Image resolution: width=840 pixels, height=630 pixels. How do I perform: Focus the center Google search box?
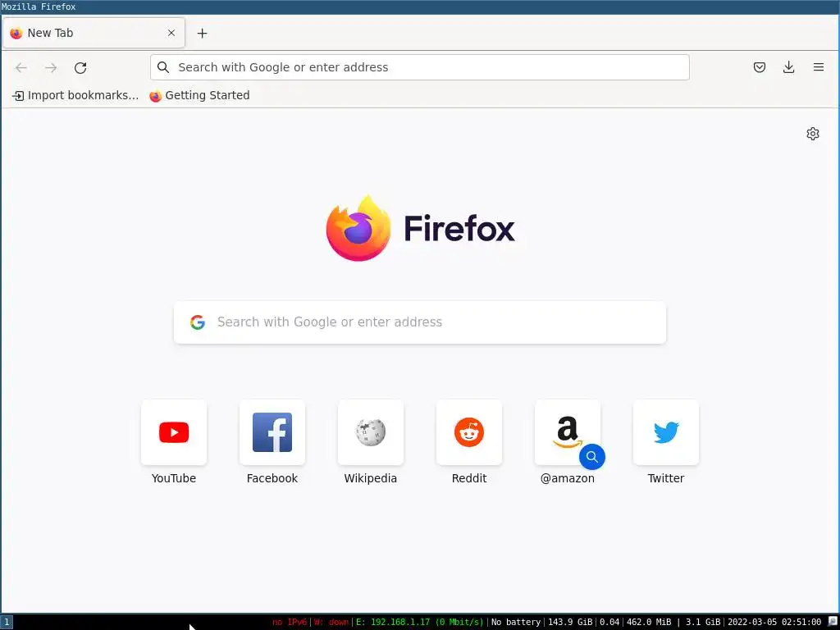[419, 322]
